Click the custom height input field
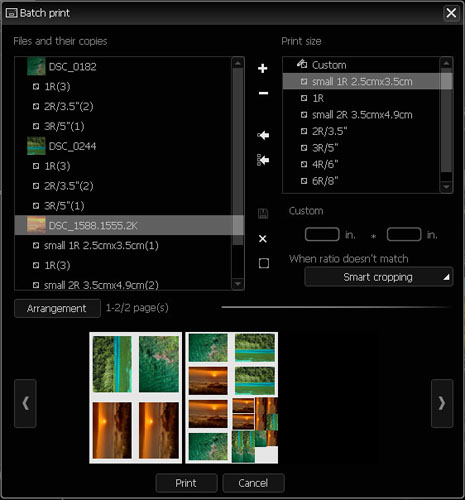The height and width of the screenshot is (500, 465). pos(404,234)
